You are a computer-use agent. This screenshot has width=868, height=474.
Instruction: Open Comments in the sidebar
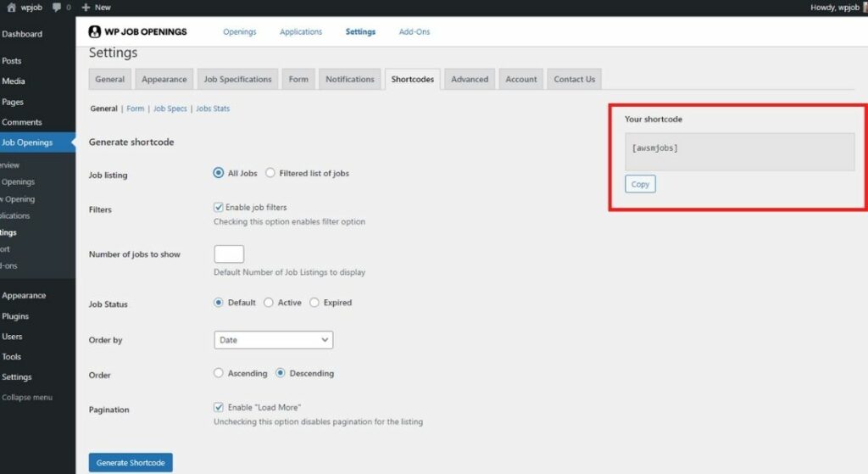tap(22, 122)
